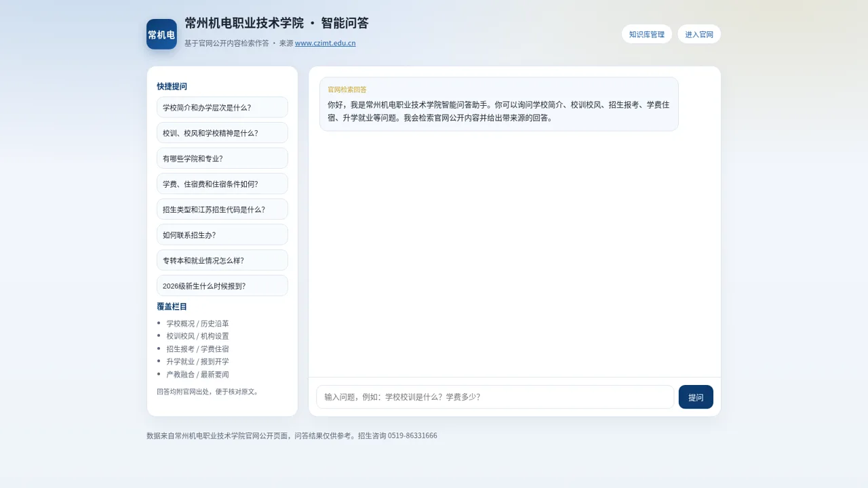The width and height of the screenshot is (868, 488).
Task: Click list item 校训校风 / 机构设置
Action: click(197, 336)
